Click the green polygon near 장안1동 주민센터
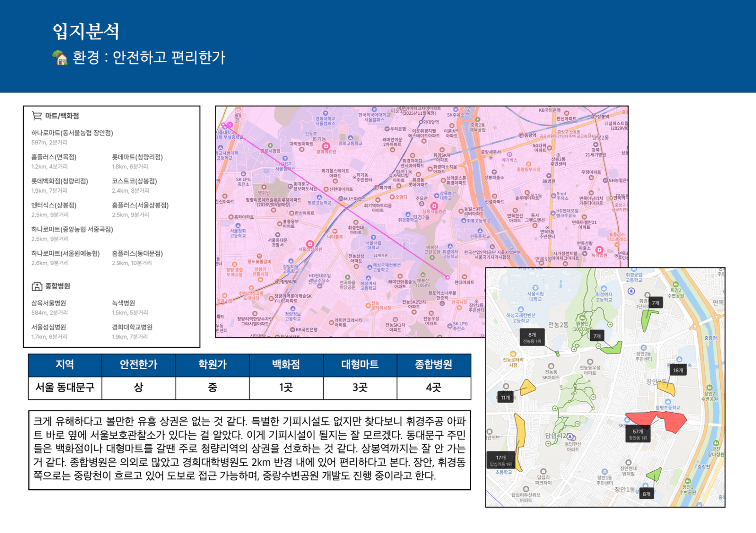Viewport: 756px width, 533px height. pos(655,474)
